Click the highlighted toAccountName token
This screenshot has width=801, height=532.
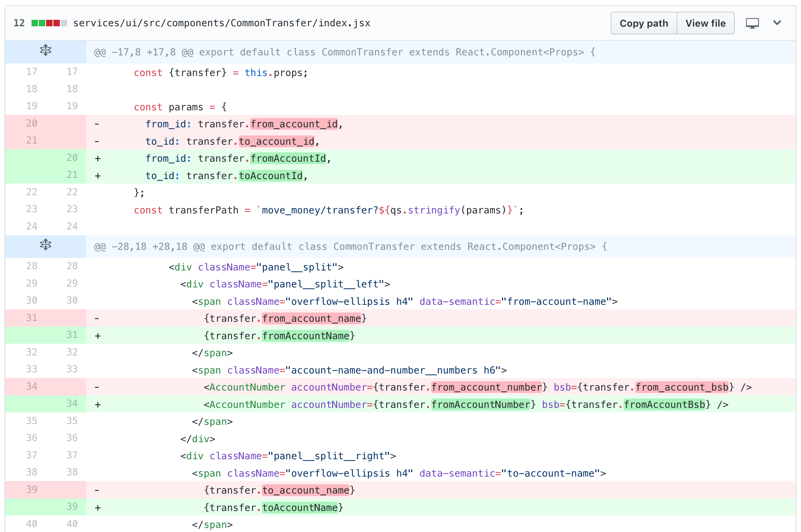pos(300,508)
